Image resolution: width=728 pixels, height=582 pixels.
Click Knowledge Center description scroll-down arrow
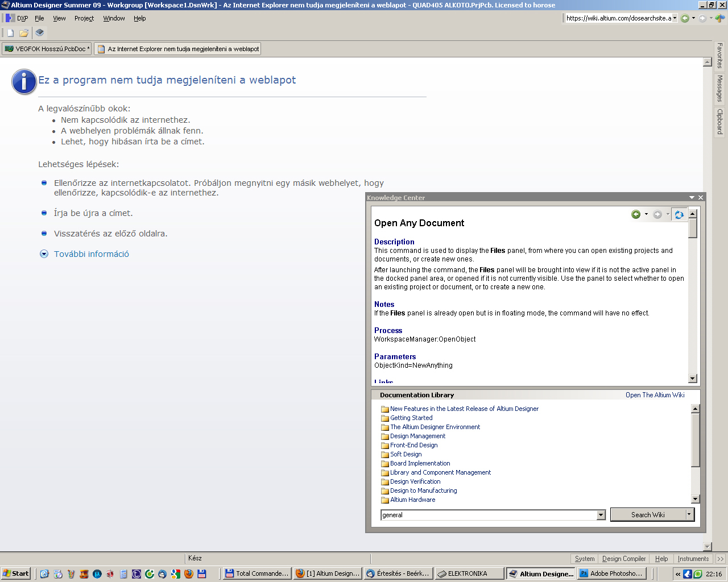click(693, 379)
